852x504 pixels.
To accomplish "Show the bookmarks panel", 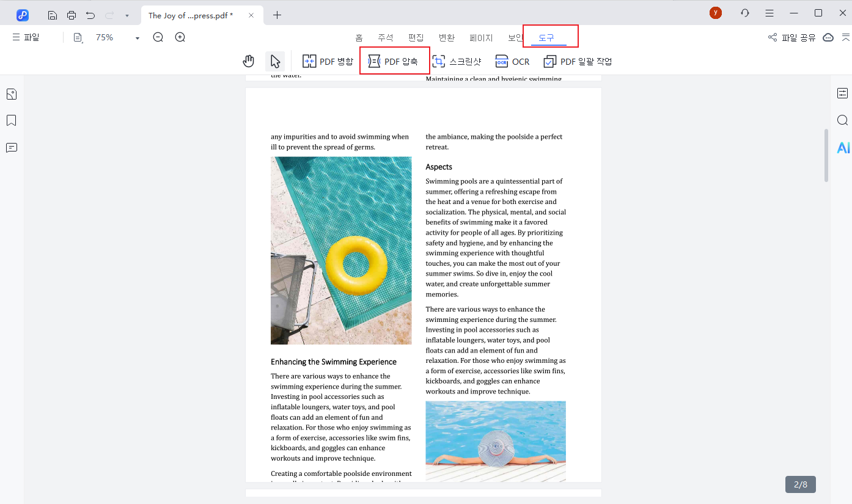I will pos(11,120).
